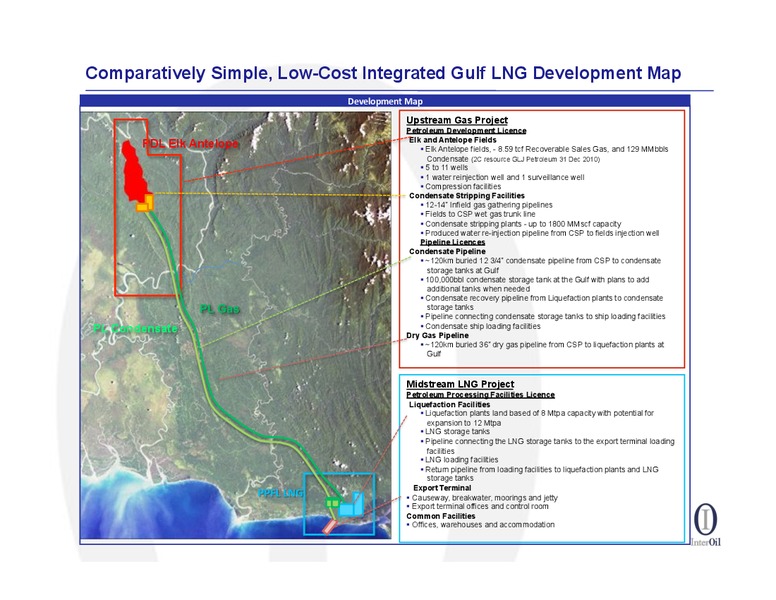This screenshot has width=776, height=600.
Task: Click the 'PL Condensate' map label
Action: (x=135, y=328)
